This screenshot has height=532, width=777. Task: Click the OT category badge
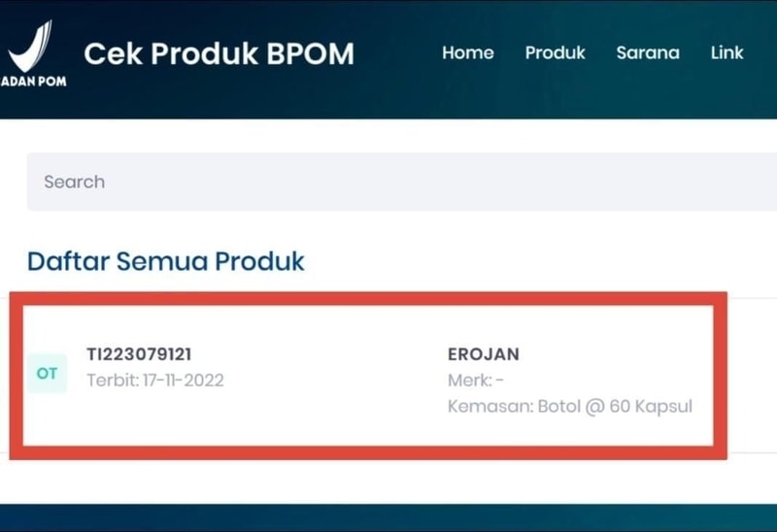[47, 374]
